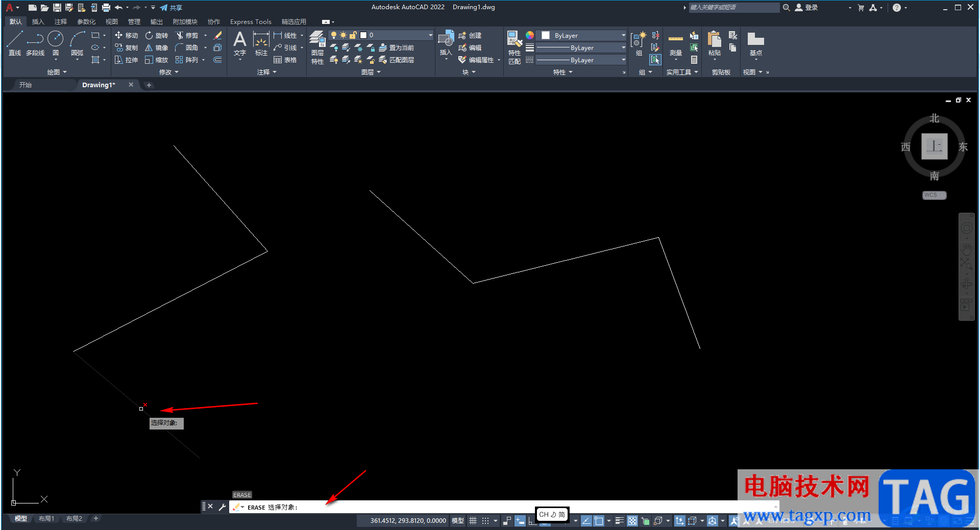The image size is (980, 530).
Task: Click the Trim (修剪) tool
Action: (187, 35)
